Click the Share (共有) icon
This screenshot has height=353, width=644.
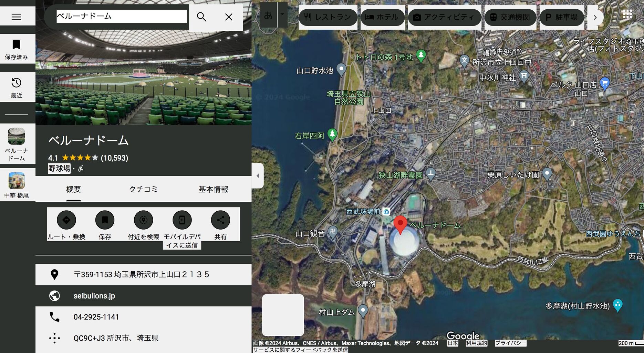tap(221, 220)
